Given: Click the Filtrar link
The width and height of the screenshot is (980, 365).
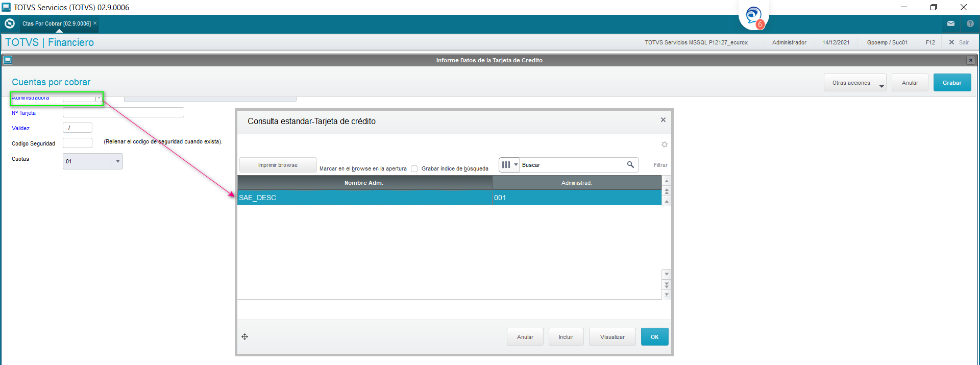Looking at the screenshot, I should pos(660,165).
